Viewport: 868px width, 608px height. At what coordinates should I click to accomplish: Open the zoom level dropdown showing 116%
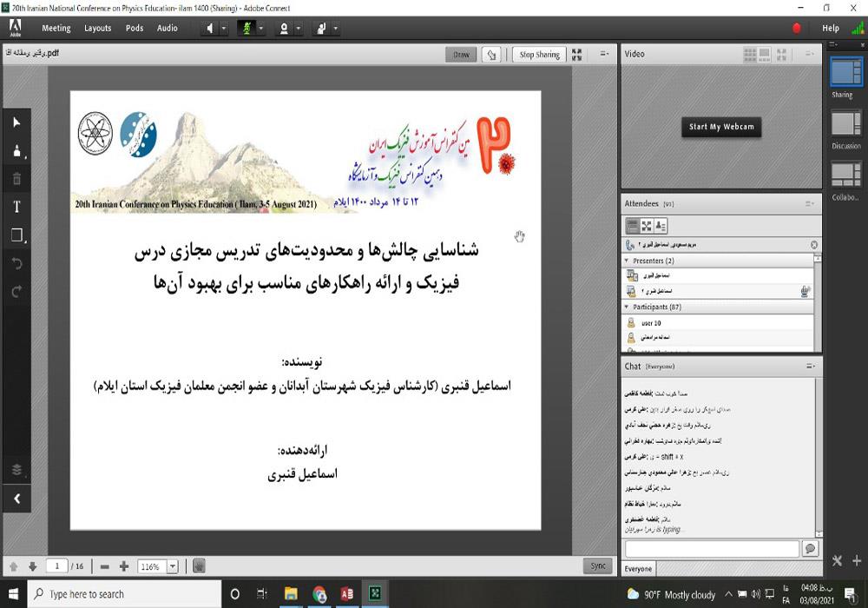pyautogui.click(x=172, y=566)
